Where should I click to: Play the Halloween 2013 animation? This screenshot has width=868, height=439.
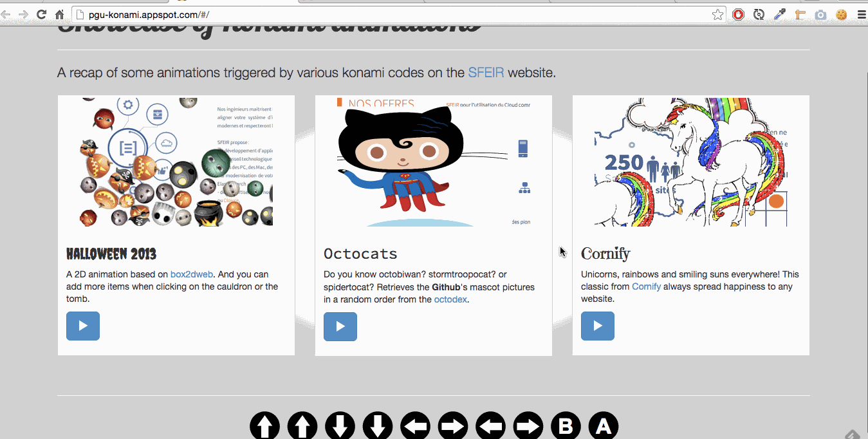pos(83,326)
